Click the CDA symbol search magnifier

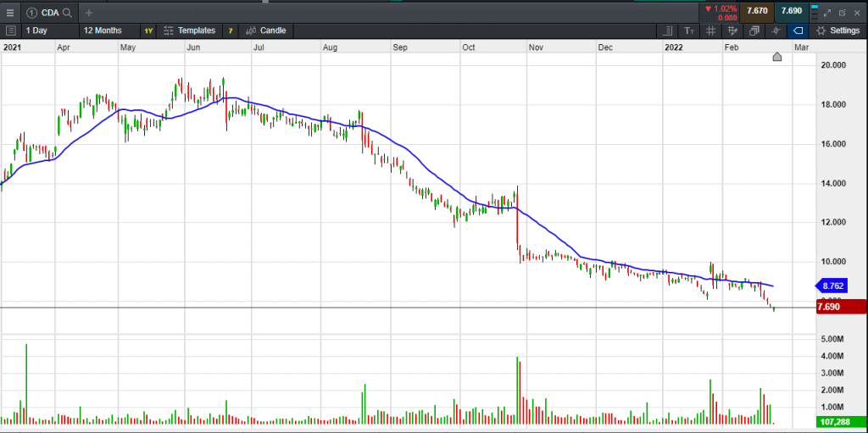pos(66,13)
